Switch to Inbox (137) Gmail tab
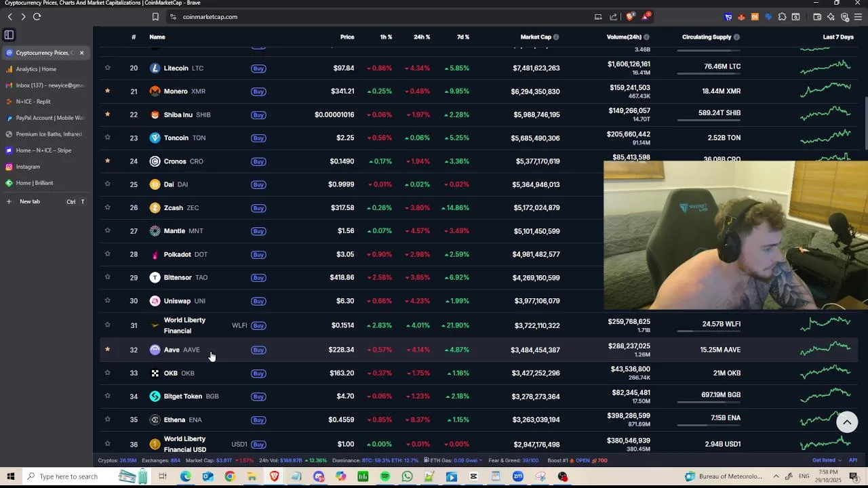The height and width of the screenshot is (488, 868). click(46, 85)
